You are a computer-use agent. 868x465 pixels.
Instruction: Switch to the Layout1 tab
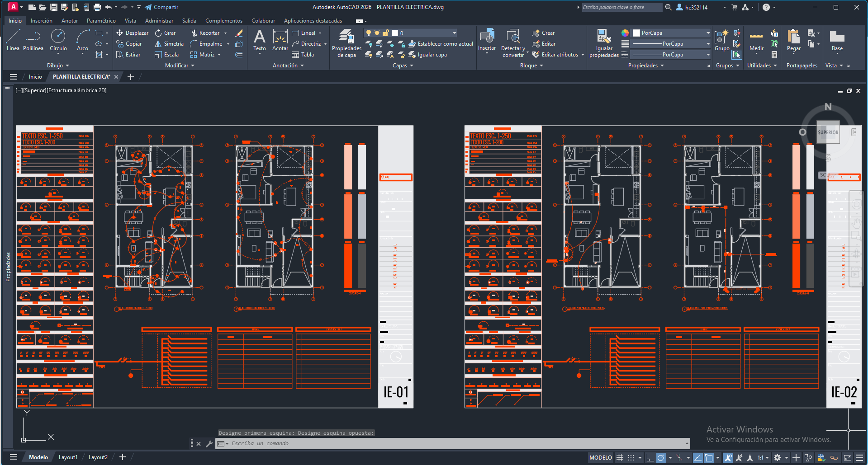click(68, 457)
